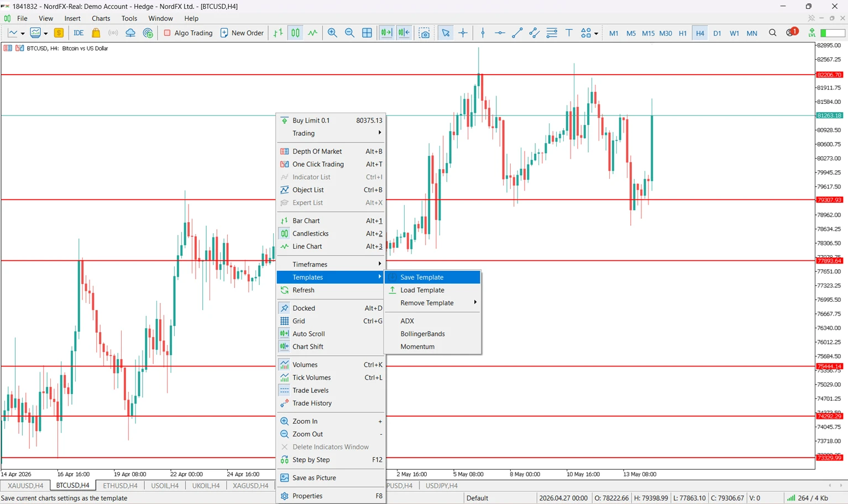Select the candlestick icon in the toolbar
Screen dimensions: 848x504
tap(295, 33)
